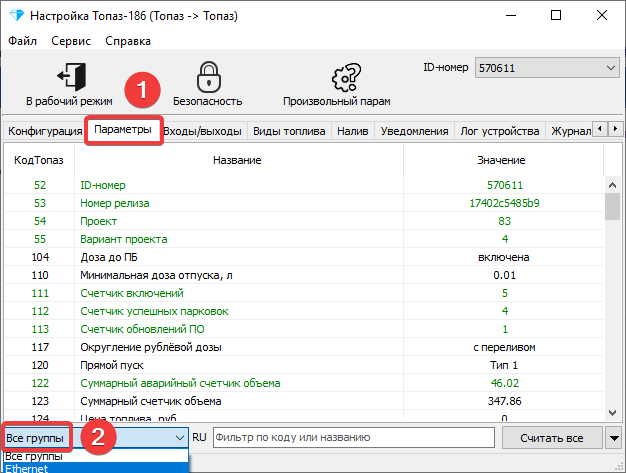Sort by the Значение column header

pos(503,160)
